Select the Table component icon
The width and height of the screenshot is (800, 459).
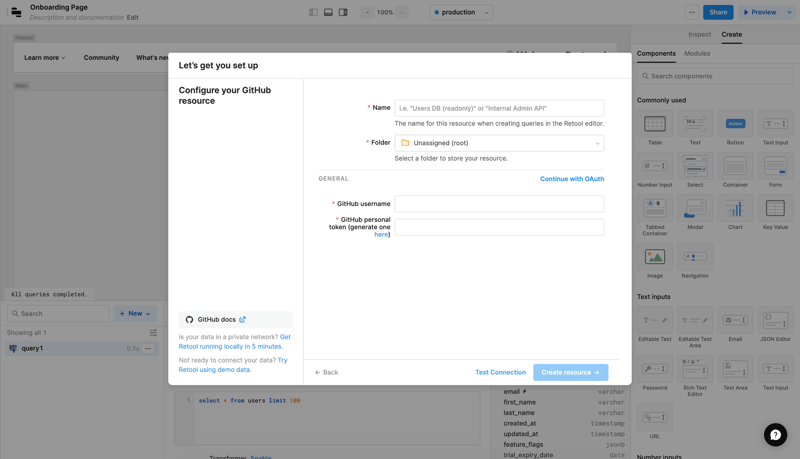[x=655, y=124]
